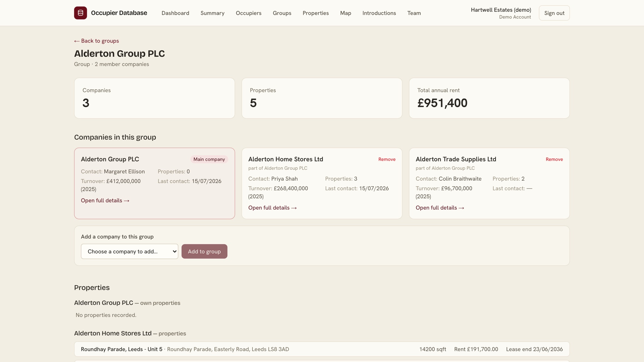The image size is (644, 362).
Task: Go back to groups list
Action: 97,41
